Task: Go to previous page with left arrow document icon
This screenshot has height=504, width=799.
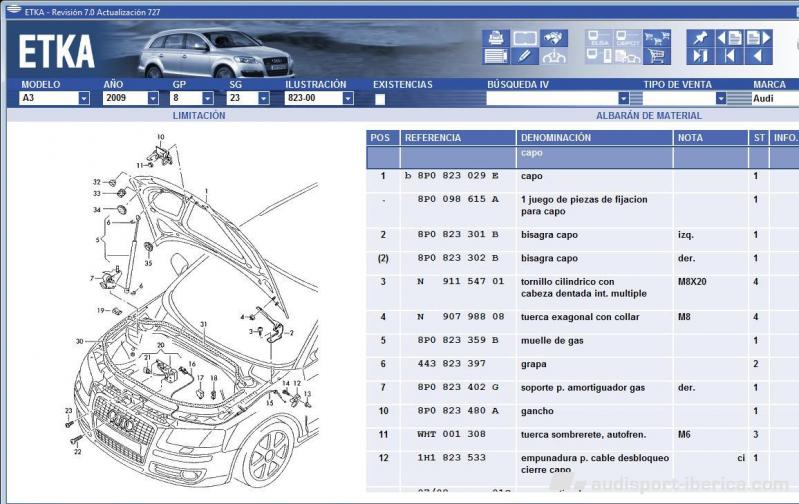Action: [730, 38]
